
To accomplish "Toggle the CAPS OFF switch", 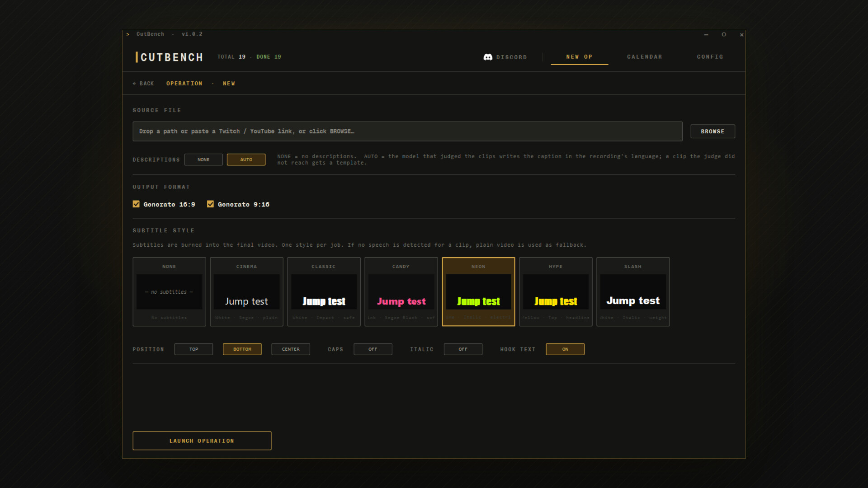I will [373, 349].
